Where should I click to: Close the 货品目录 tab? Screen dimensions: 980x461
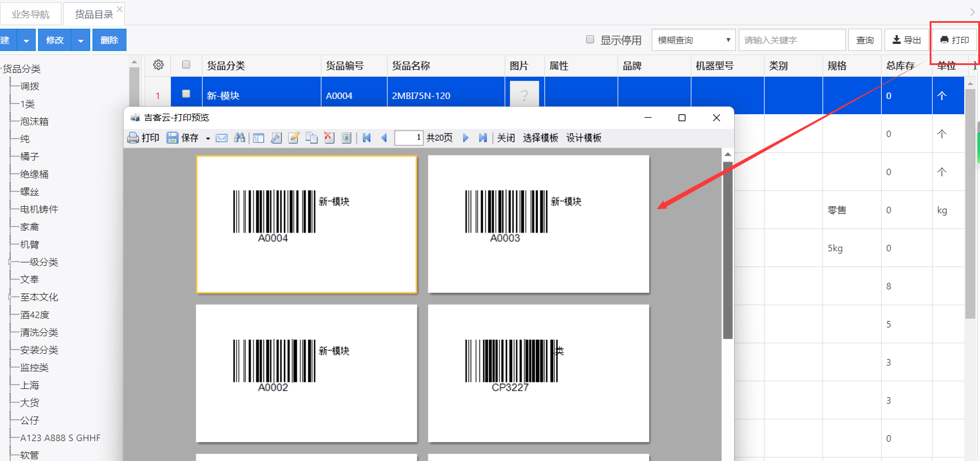119,9
